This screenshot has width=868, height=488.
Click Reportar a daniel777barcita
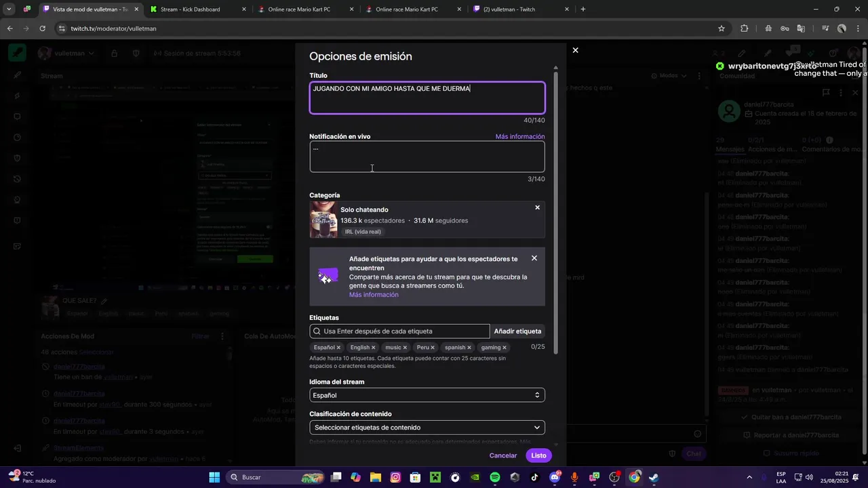791,435
